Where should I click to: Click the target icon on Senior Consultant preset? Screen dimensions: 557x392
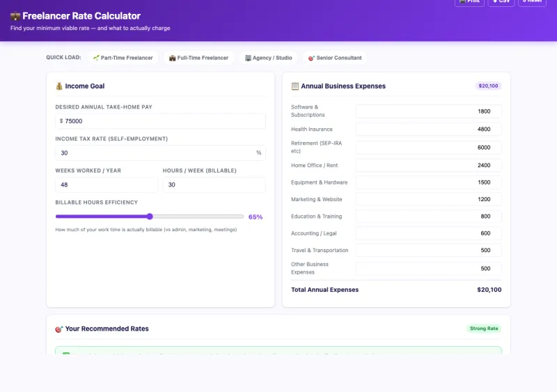(311, 58)
